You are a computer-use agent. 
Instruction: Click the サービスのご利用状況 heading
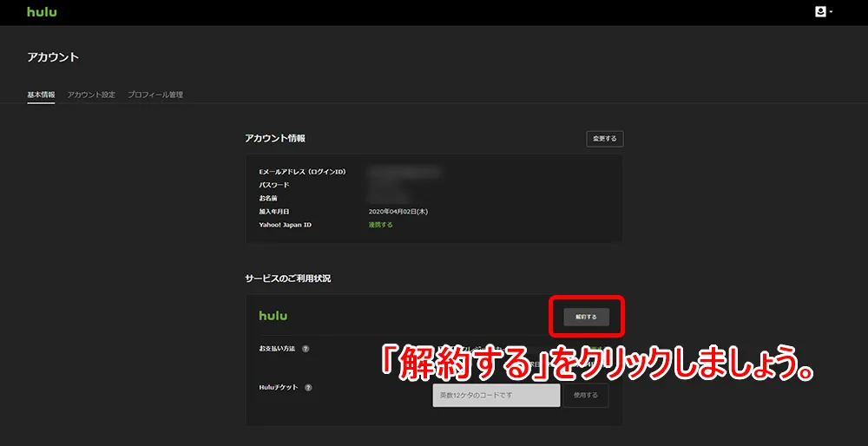tap(288, 279)
